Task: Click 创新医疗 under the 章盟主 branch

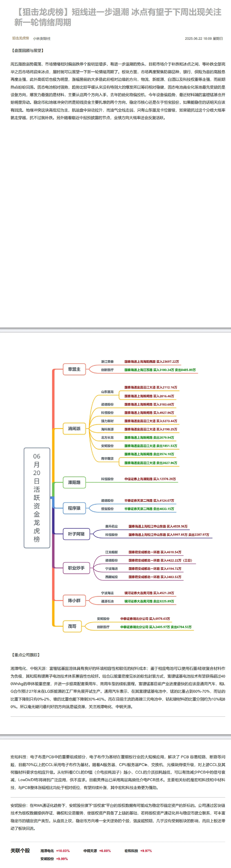Action: point(107,370)
